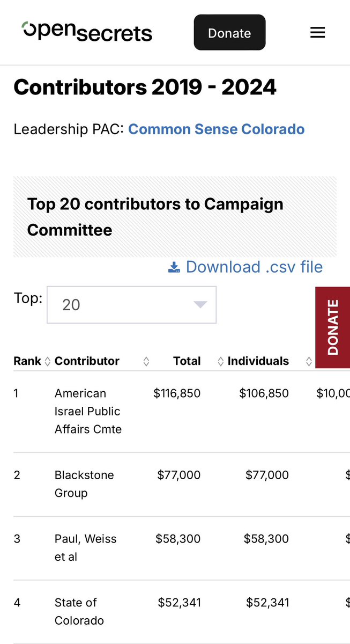The height and width of the screenshot is (644, 350).
Task: Click the OpenSecrets logo
Action: [87, 32]
